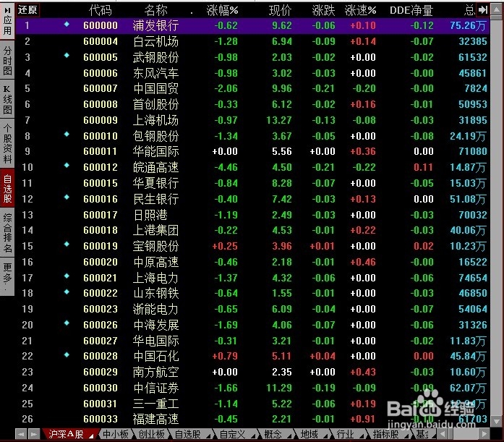Click the diamond marker on 山东钢铁 row
Screen dimensions: 504x442
[67, 292]
